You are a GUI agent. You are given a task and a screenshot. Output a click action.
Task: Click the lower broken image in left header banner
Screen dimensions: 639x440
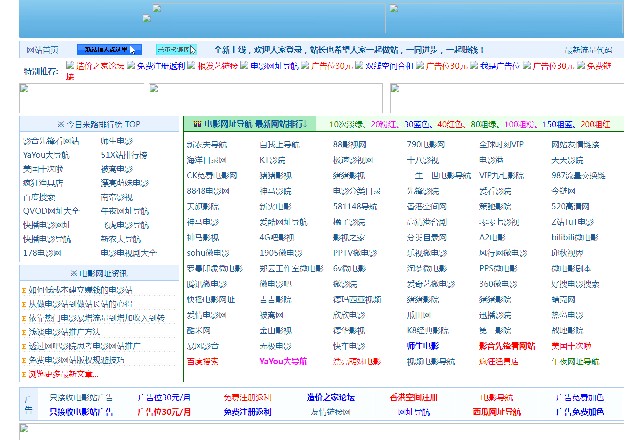[147, 19]
